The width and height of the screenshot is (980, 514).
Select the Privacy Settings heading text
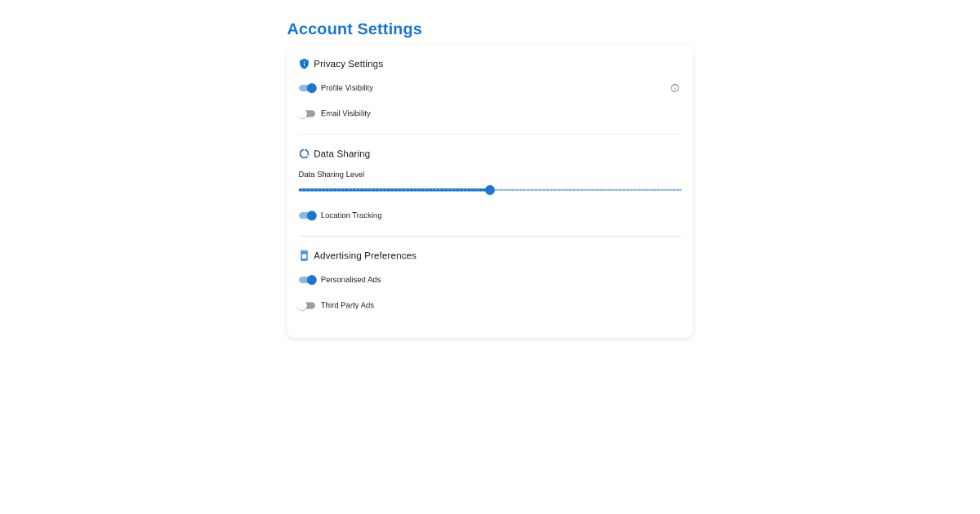[348, 64]
